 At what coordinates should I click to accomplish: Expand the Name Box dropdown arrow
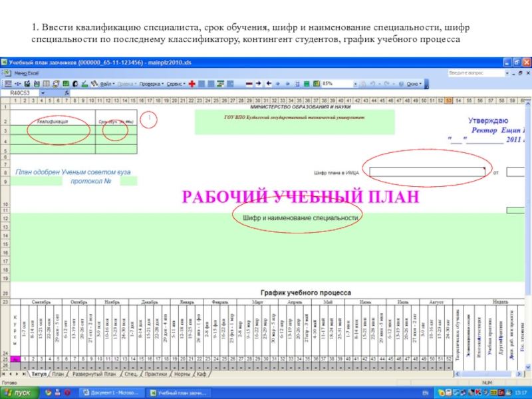click(43, 93)
